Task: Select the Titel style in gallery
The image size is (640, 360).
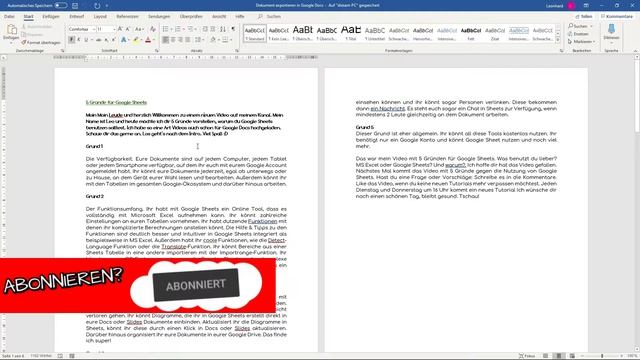Action: click(x=351, y=33)
